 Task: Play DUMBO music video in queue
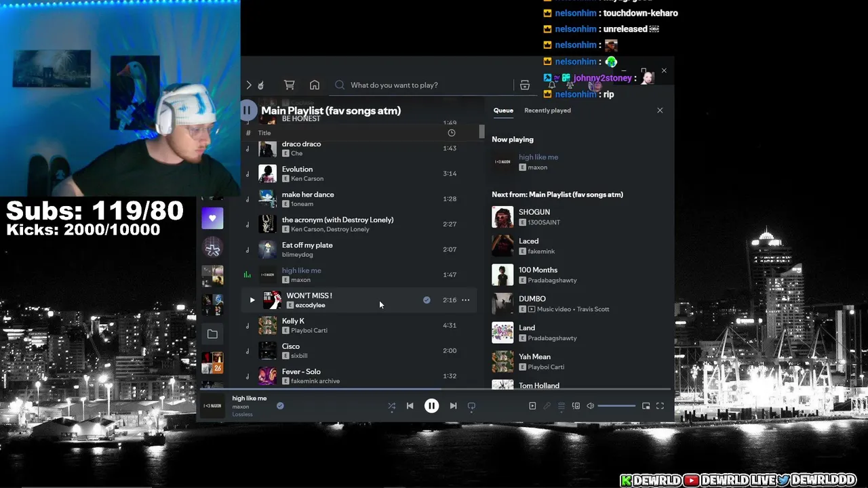point(580,303)
